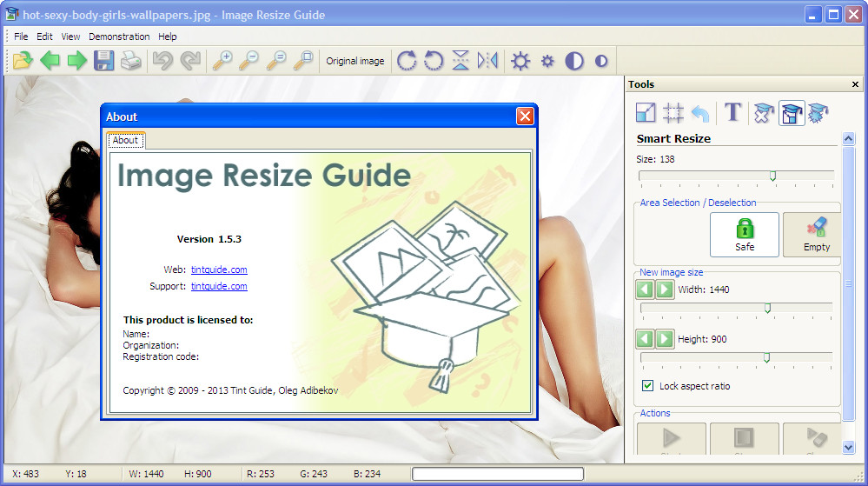Viewport: 868px width, 486px height.
Task: Open an image file with folder icon
Action: coord(23,60)
